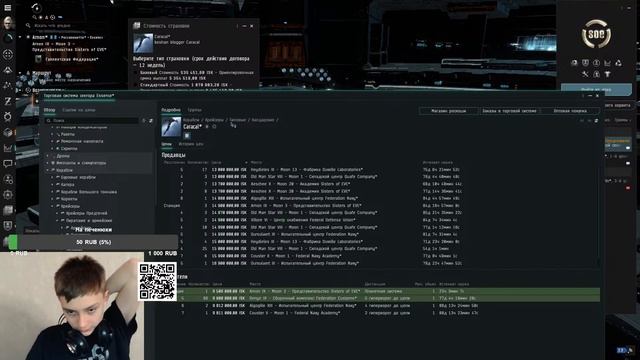The height and width of the screenshot is (360, 640).
Task: Open the chat bubble icon in sidebar
Action: (x=7, y=164)
